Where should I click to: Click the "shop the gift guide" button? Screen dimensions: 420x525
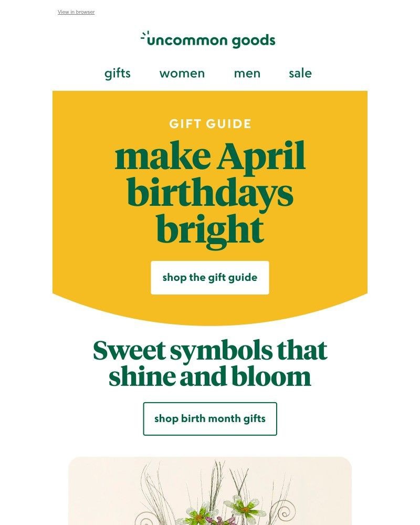coord(209,277)
